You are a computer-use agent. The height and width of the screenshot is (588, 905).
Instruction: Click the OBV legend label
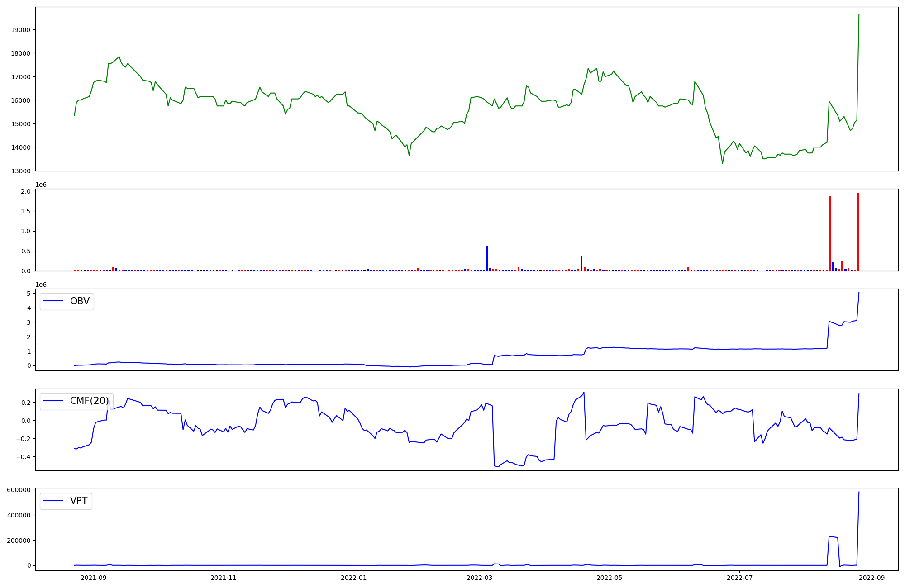tap(80, 301)
